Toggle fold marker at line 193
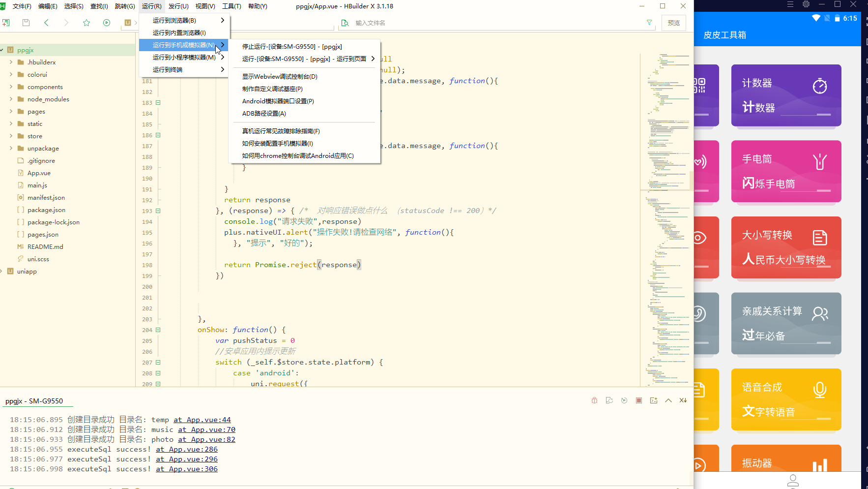 click(158, 211)
